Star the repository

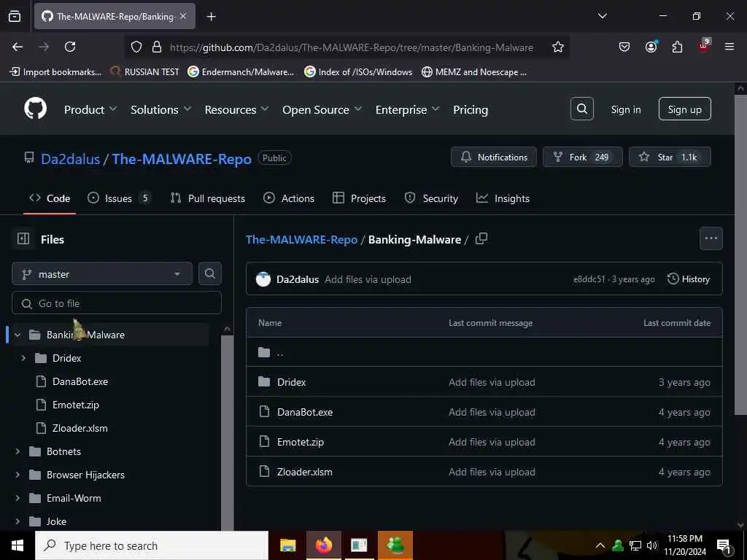click(670, 157)
